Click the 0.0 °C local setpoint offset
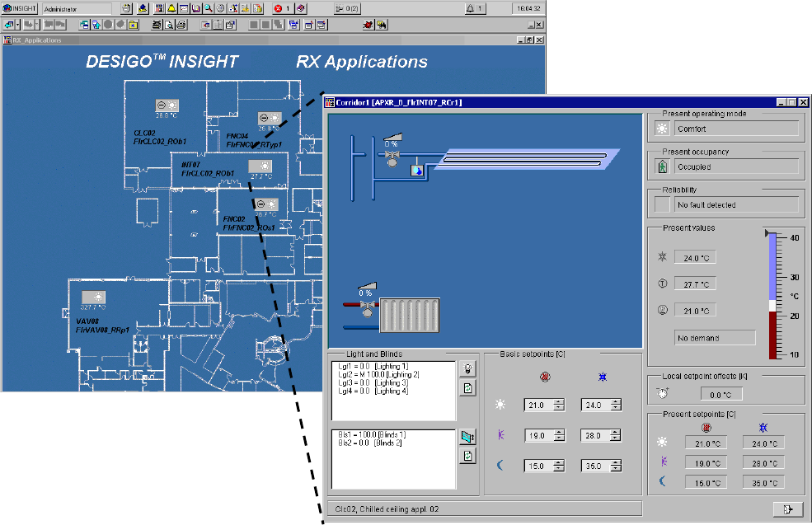This screenshot has width=812, height=525. point(720,395)
